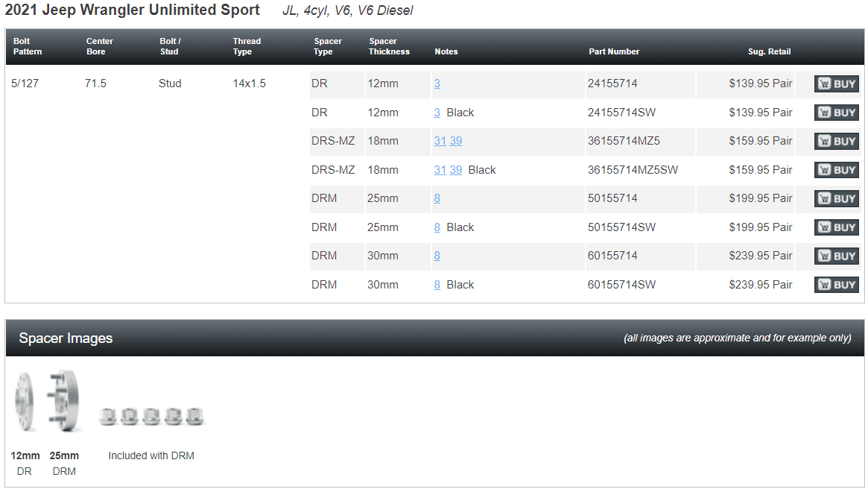Open note 8 for part 60155714
This screenshot has width=868, height=492.
click(x=437, y=256)
